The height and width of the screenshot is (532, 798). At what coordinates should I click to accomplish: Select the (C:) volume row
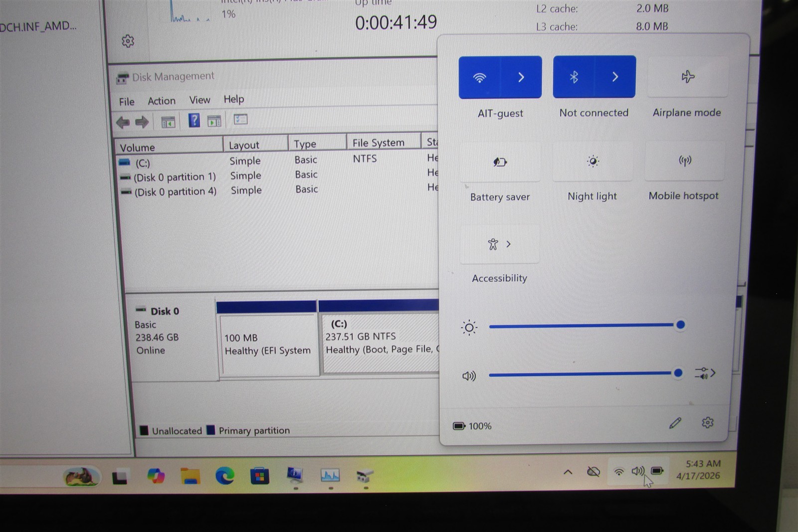pyautogui.click(x=278, y=161)
